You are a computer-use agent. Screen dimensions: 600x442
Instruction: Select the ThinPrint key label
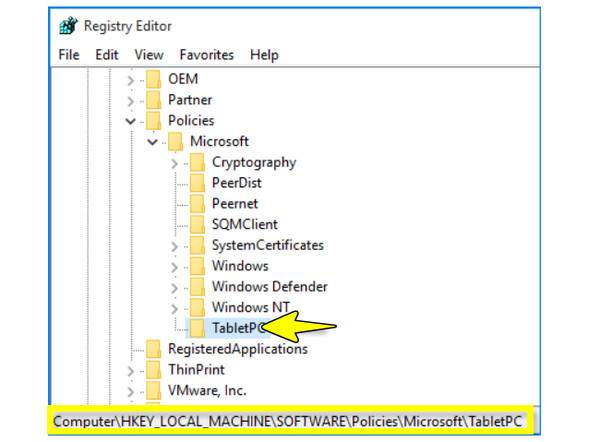tap(196, 369)
